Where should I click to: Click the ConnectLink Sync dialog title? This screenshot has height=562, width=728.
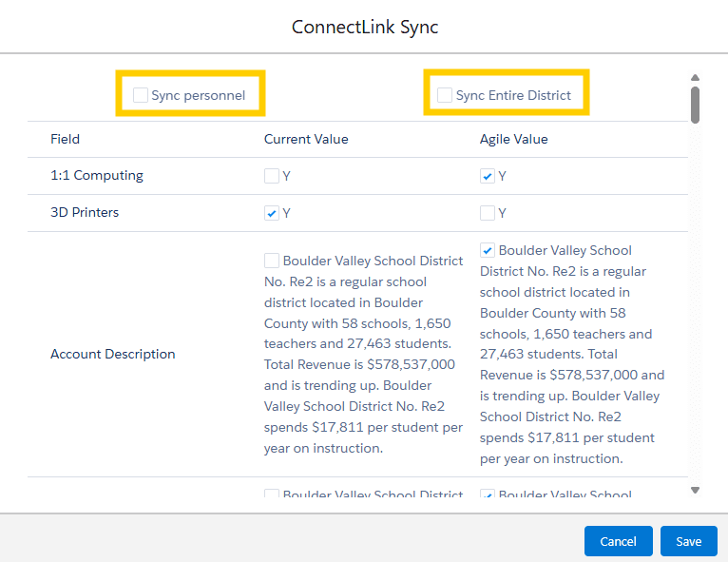(x=364, y=27)
